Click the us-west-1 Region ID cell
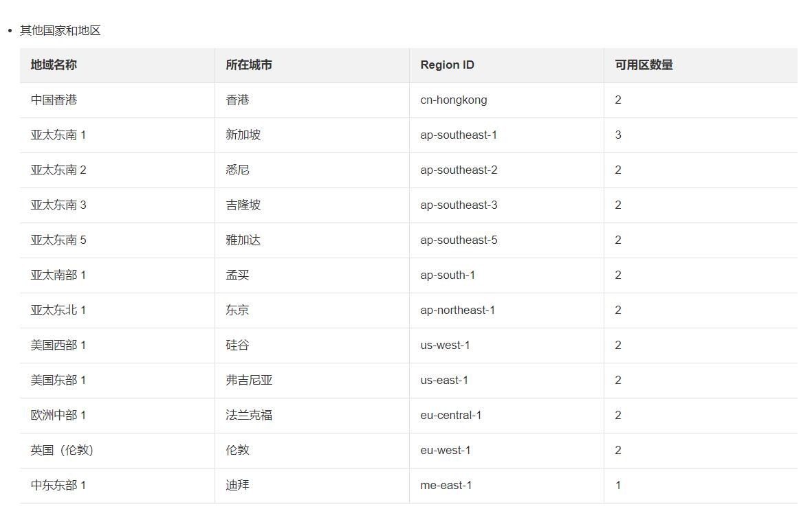 click(445, 345)
